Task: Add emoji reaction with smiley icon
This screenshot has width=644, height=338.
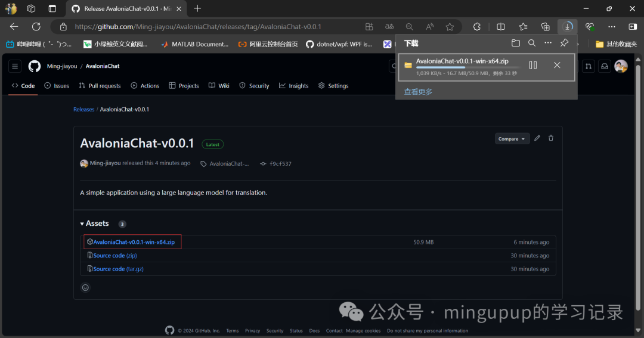Action: pos(85,287)
